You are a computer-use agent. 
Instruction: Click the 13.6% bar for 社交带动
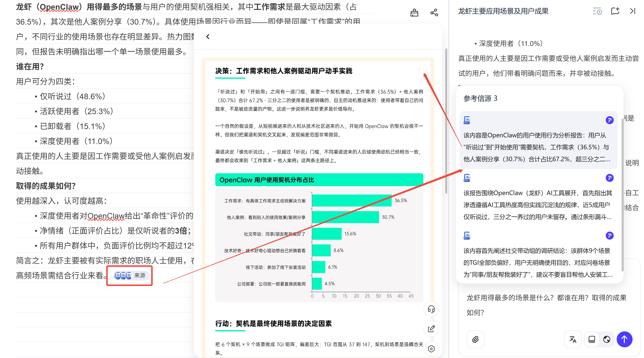(x=327, y=234)
